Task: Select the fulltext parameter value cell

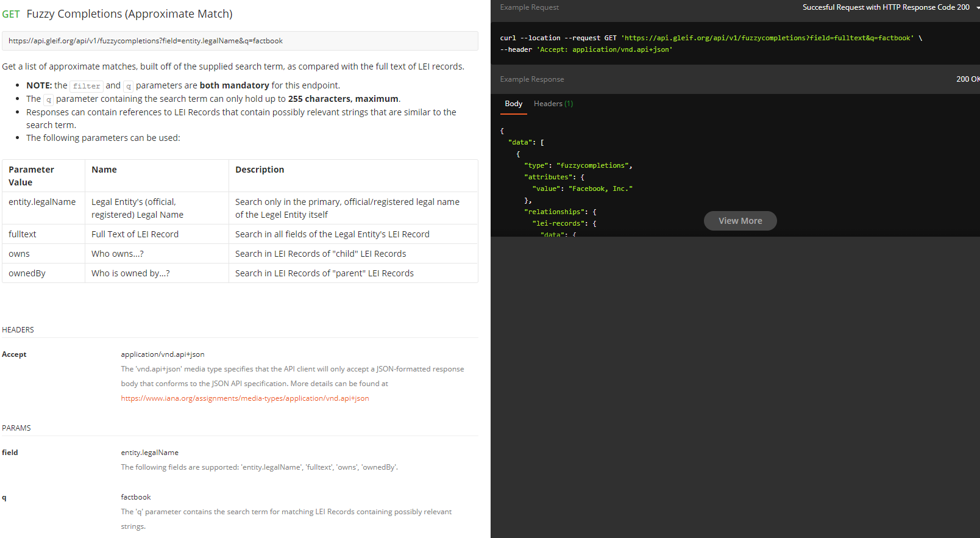Action: click(x=23, y=234)
